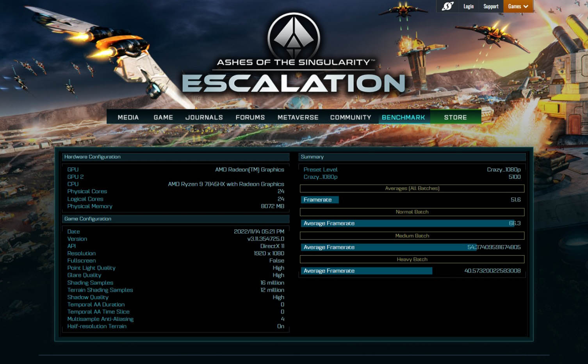Click the Hardware Configuration header
588x364 pixels.
[176, 157]
